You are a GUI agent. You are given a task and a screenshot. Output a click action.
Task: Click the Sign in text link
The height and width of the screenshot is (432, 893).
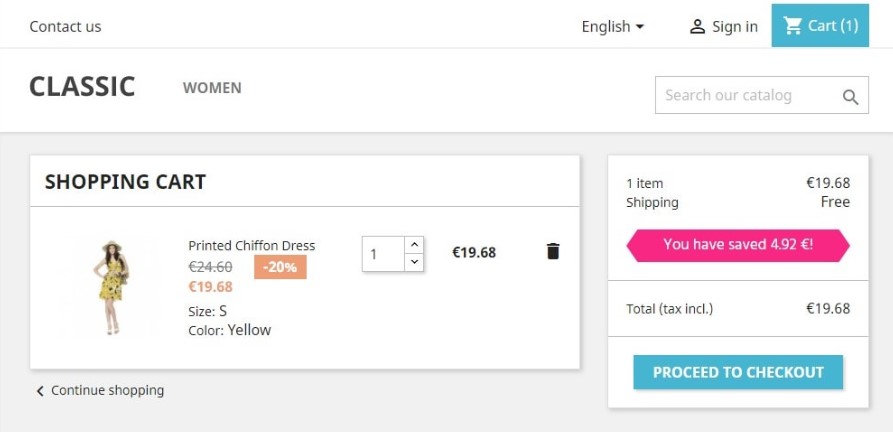coord(735,27)
